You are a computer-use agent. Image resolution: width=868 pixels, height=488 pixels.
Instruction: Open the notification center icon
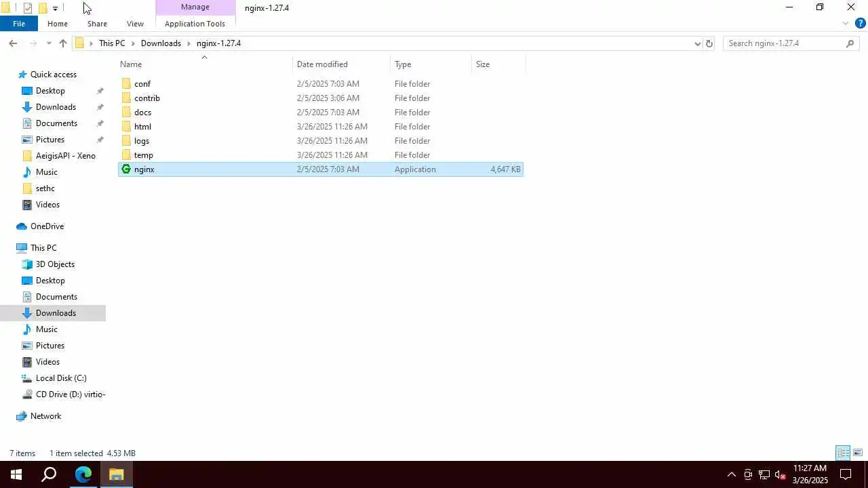(x=846, y=474)
